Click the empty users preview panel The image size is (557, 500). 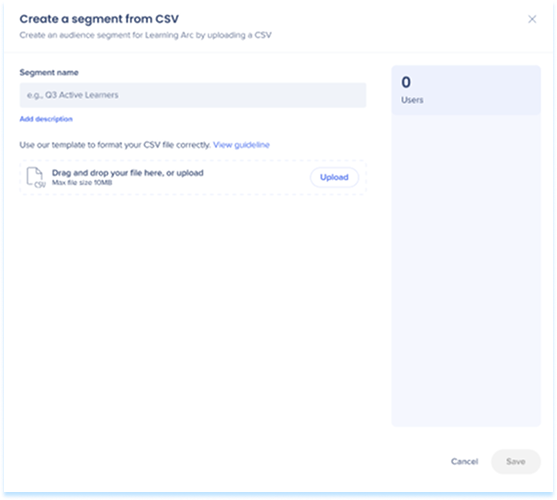(466, 270)
